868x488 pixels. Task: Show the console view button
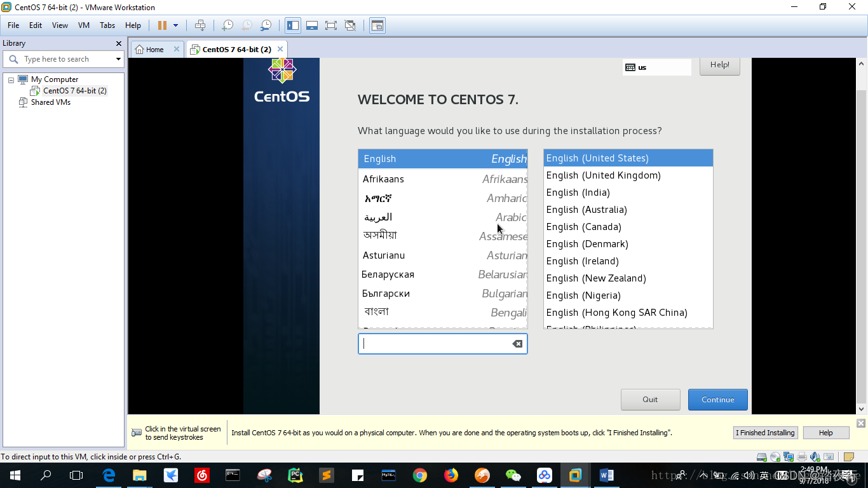tap(377, 25)
